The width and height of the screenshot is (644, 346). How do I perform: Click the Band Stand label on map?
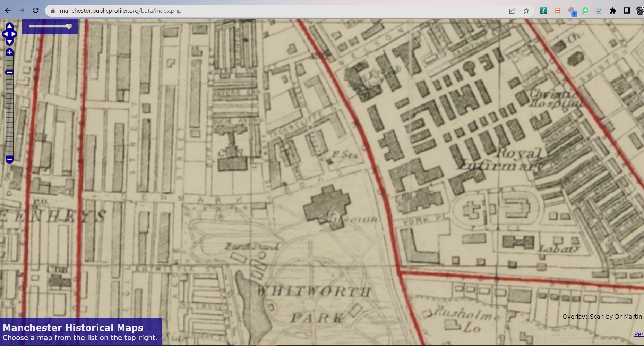pos(252,246)
